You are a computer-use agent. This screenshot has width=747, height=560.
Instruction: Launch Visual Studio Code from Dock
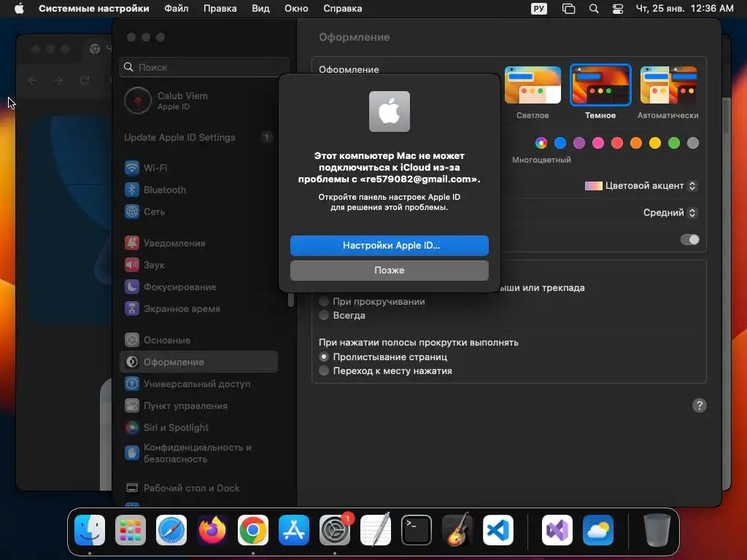[x=498, y=530]
